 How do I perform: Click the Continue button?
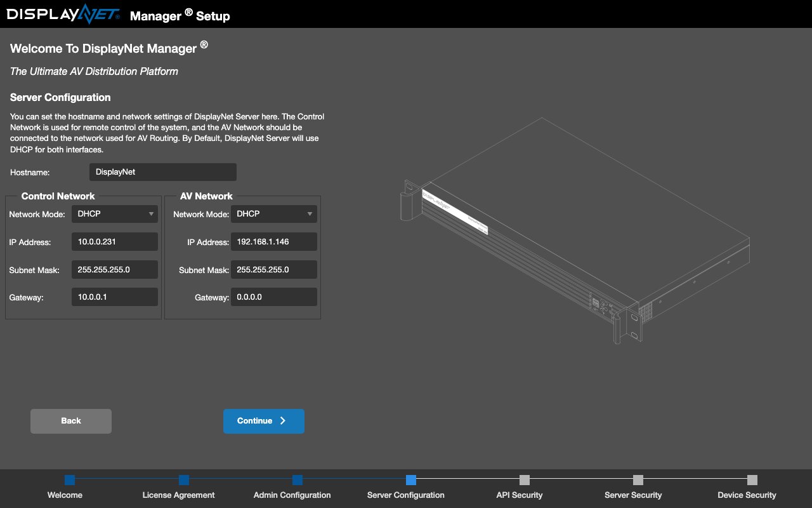tap(264, 421)
